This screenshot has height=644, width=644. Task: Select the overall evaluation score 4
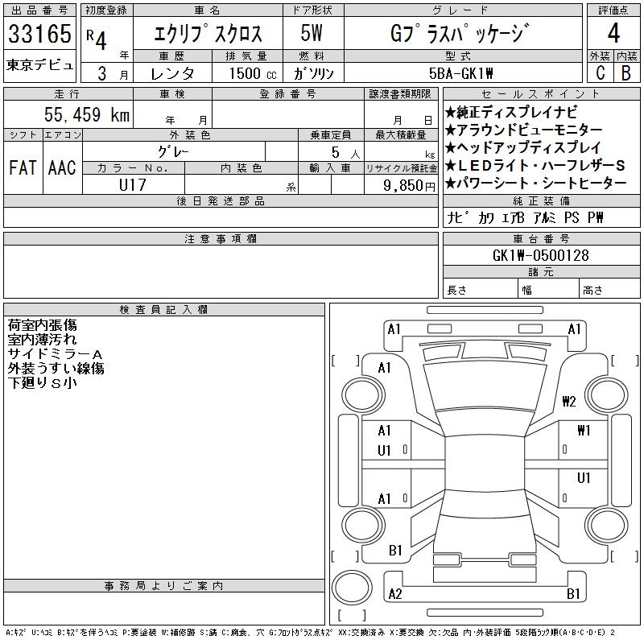point(613,33)
